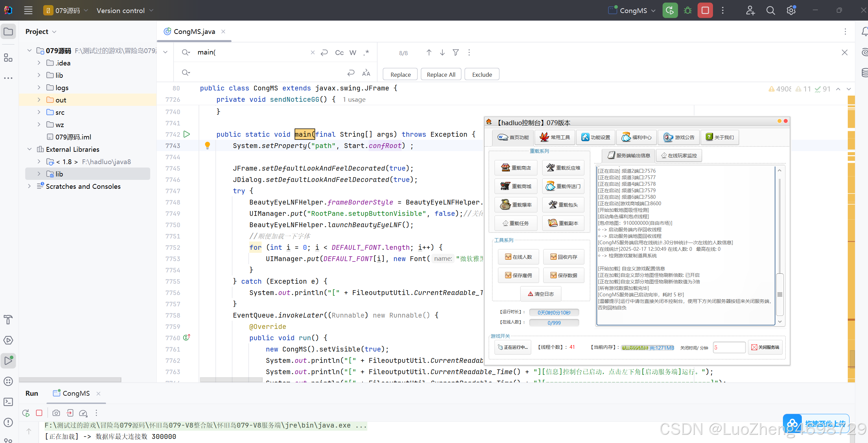Image resolution: width=868 pixels, height=443 pixels.
Task: Toggle Words (W) search option
Action: point(353,52)
